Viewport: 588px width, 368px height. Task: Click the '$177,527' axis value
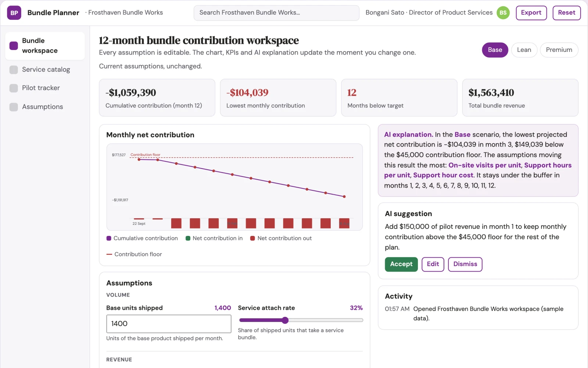pyautogui.click(x=119, y=155)
